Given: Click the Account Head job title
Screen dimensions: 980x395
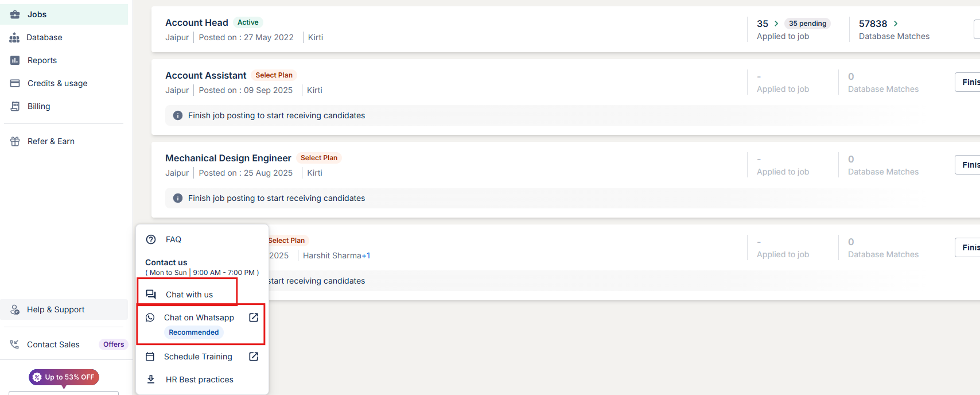Looking at the screenshot, I should pyautogui.click(x=197, y=22).
